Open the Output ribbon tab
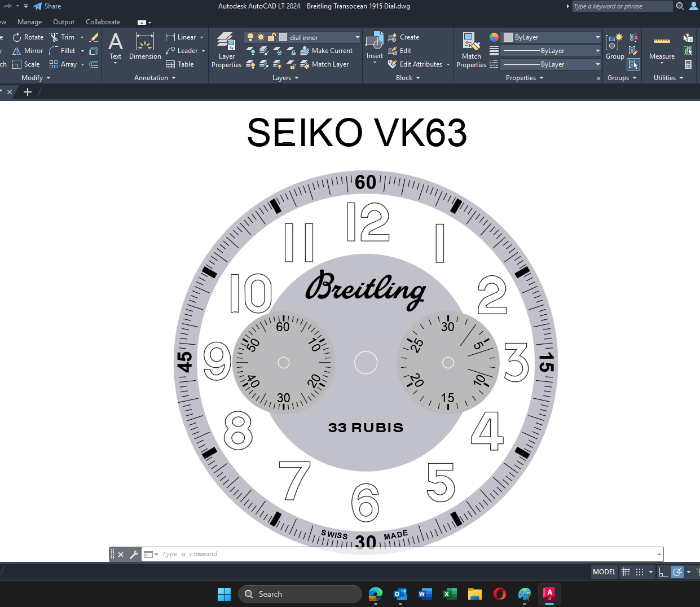Image resolution: width=700 pixels, height=607 pixels. click(x=64, y=22)
